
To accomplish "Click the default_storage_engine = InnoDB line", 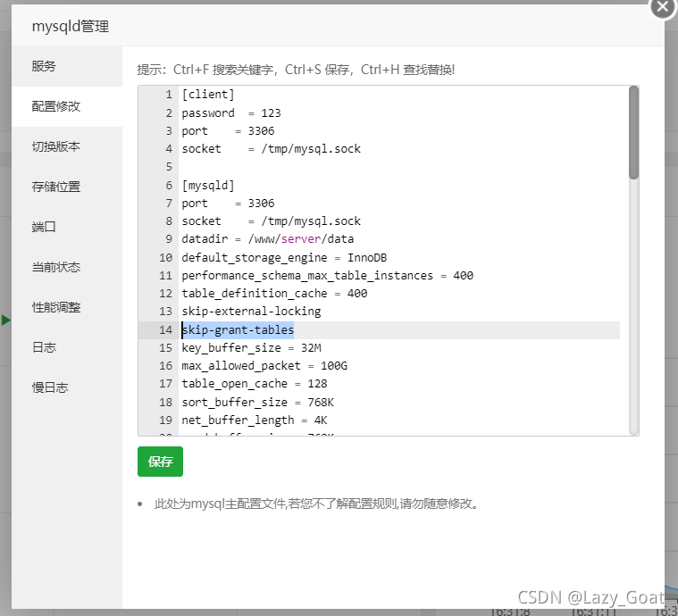I will pos(284,258).
